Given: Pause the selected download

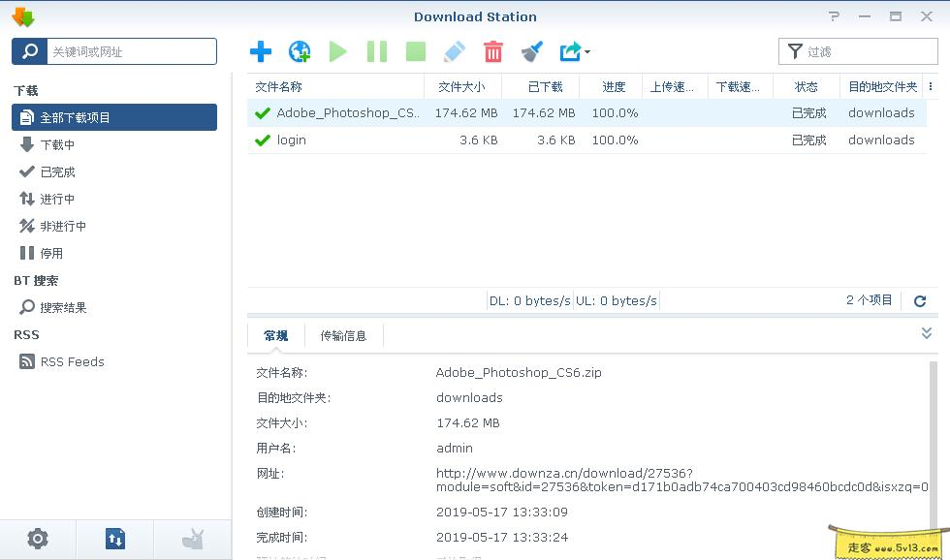Looking at the screenshot, I should point(376,51).
